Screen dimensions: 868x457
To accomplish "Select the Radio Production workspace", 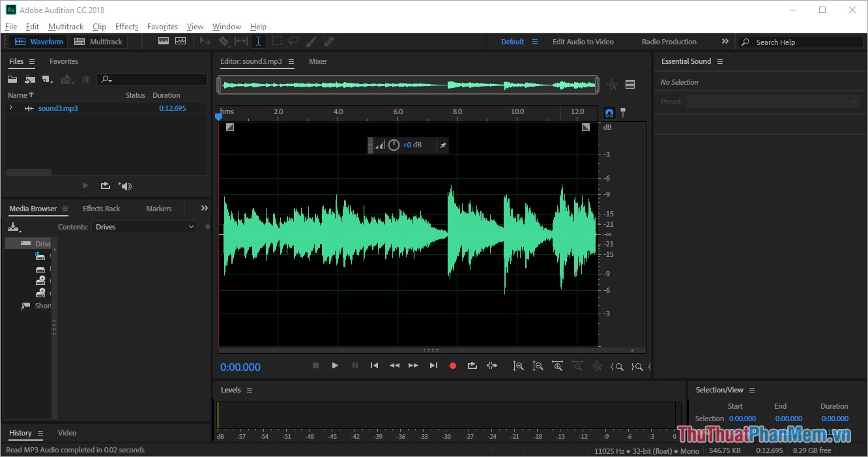I will click(x=669, y=41).
